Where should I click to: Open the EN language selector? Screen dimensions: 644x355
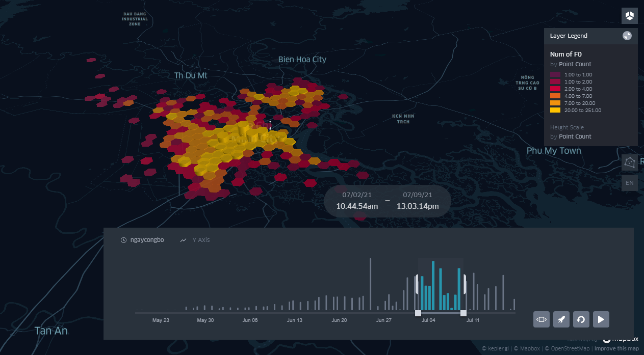tap(630, 183)
